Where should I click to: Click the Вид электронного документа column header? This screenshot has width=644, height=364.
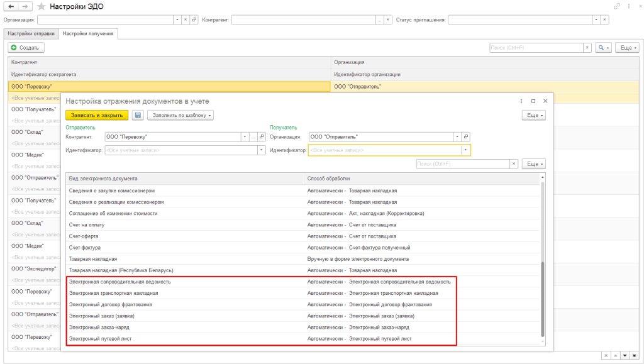[185, 179]
